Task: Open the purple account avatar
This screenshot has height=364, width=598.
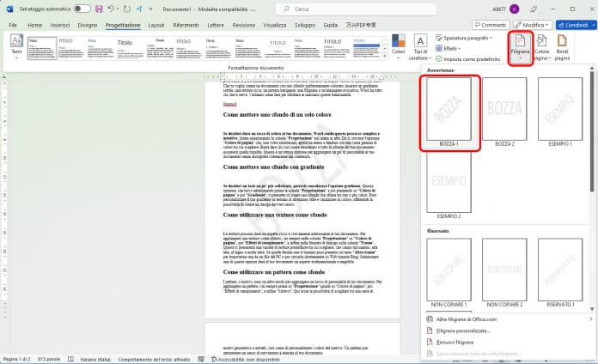Action: click(515, 9)
